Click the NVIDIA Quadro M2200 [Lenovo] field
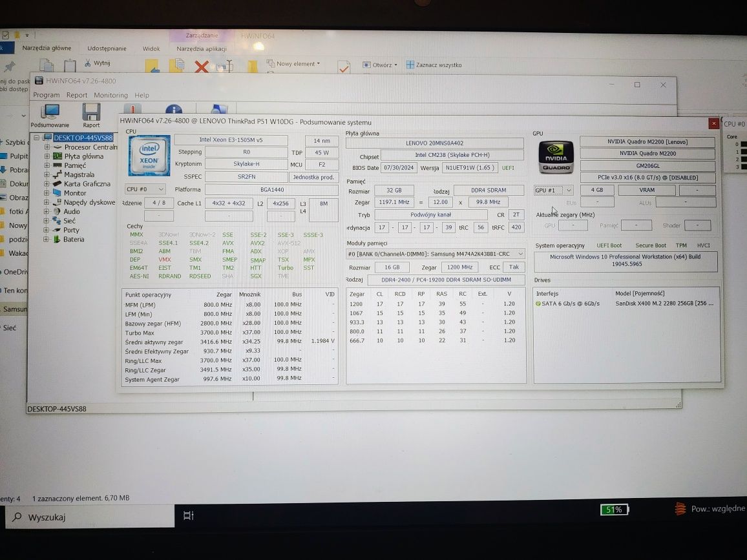The height and width of the screenshot is (560, 747). [647, 142]
